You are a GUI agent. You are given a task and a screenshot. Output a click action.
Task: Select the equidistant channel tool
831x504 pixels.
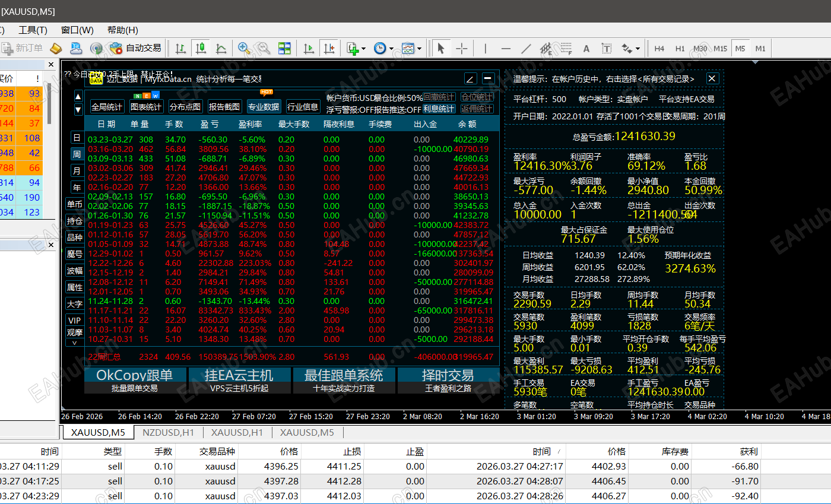click(546, 48)
